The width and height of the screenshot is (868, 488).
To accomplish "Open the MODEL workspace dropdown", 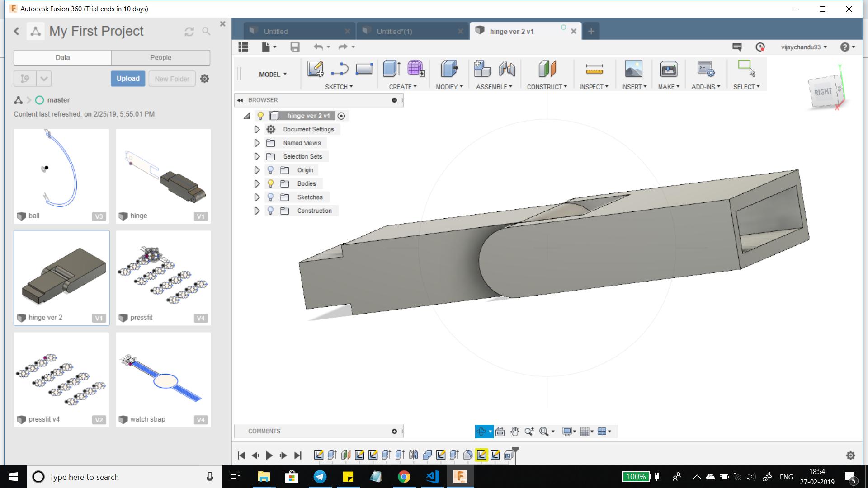I will [273, 74].
